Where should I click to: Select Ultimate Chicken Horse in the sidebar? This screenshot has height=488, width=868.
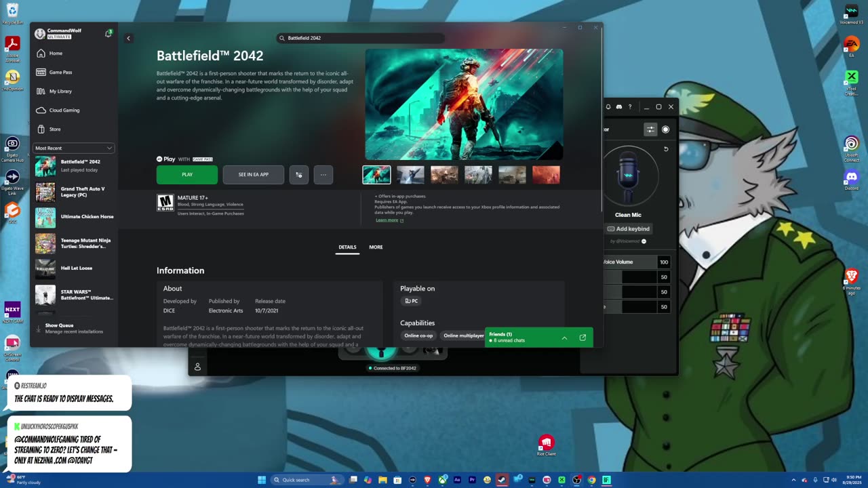point(74,217)
